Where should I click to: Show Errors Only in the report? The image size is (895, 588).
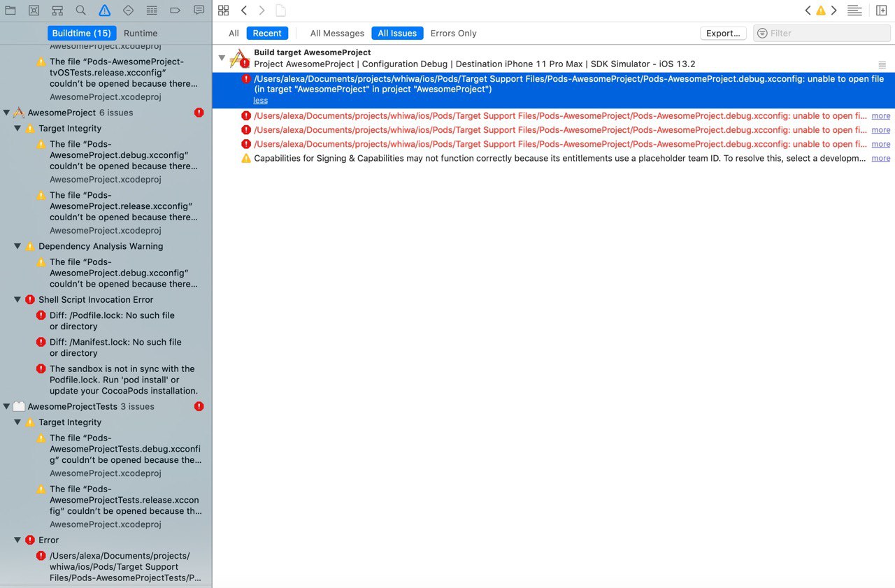pos(453,33)
